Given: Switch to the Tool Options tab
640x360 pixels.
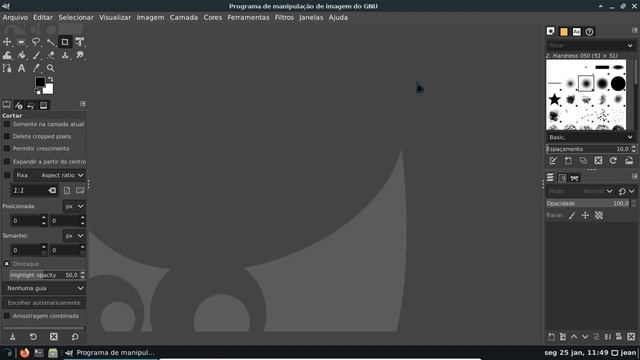Looking at the screenshot, I should (x=7, y=105).
